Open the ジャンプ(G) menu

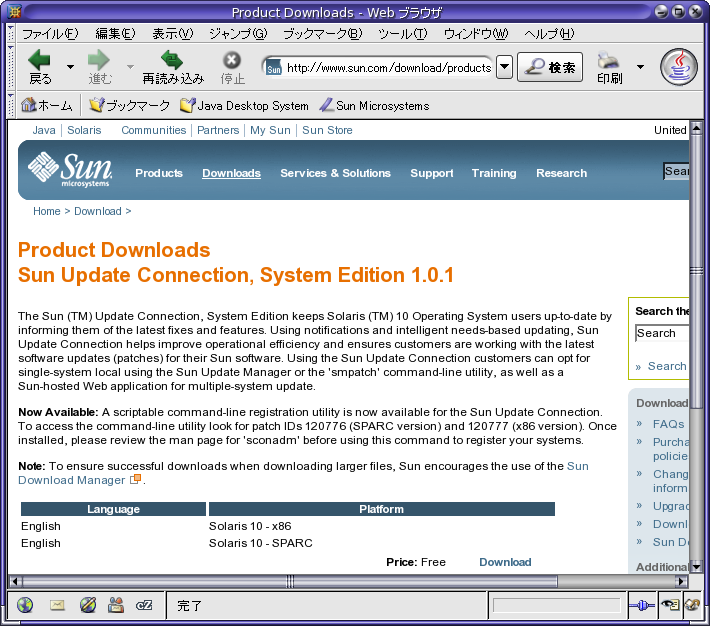[238, 34]
